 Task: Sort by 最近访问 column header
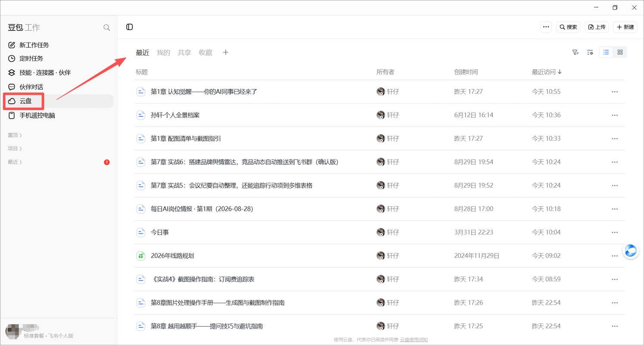tap(547, 72)
